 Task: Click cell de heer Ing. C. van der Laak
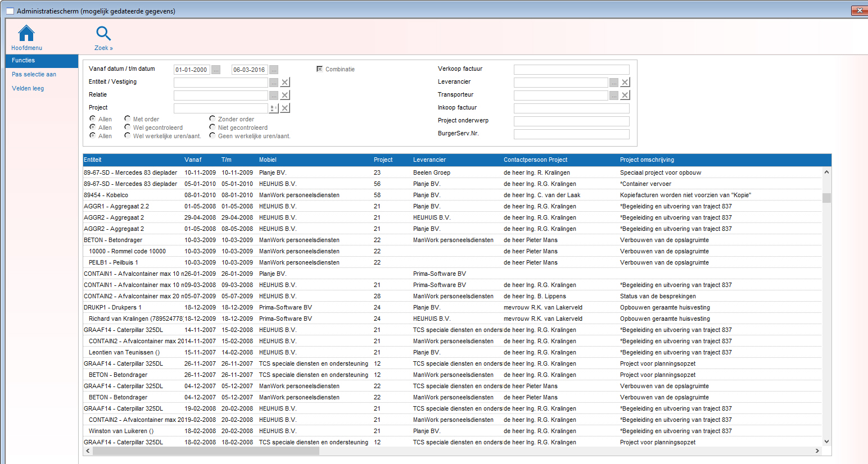542,195
